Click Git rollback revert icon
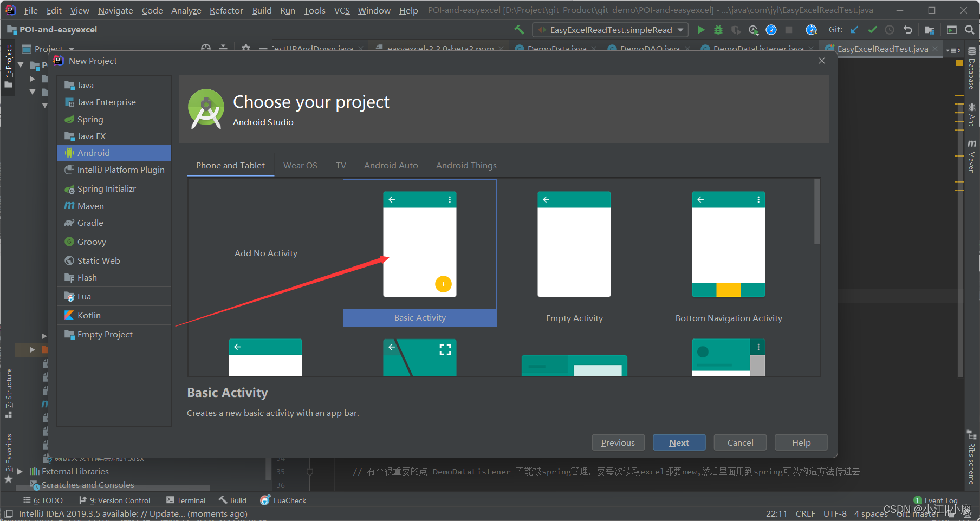This screenshot has width=980, height=521. pyautogui.click(x=908, y=30)
